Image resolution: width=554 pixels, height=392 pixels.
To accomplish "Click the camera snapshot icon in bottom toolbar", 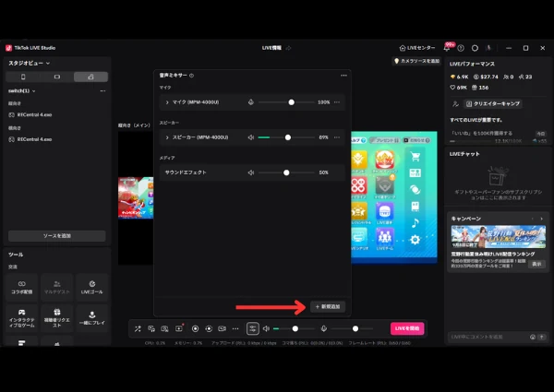I will (164, 329).
